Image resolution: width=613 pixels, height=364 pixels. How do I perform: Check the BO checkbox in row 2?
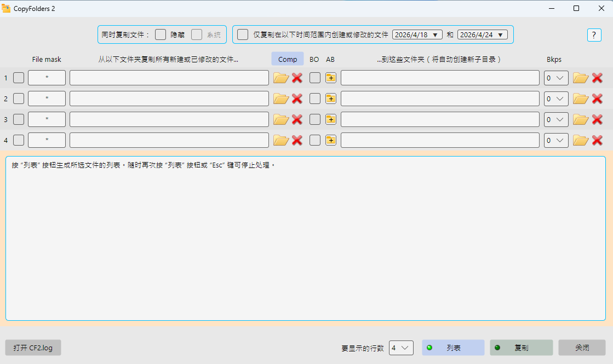tap(315, 99)
